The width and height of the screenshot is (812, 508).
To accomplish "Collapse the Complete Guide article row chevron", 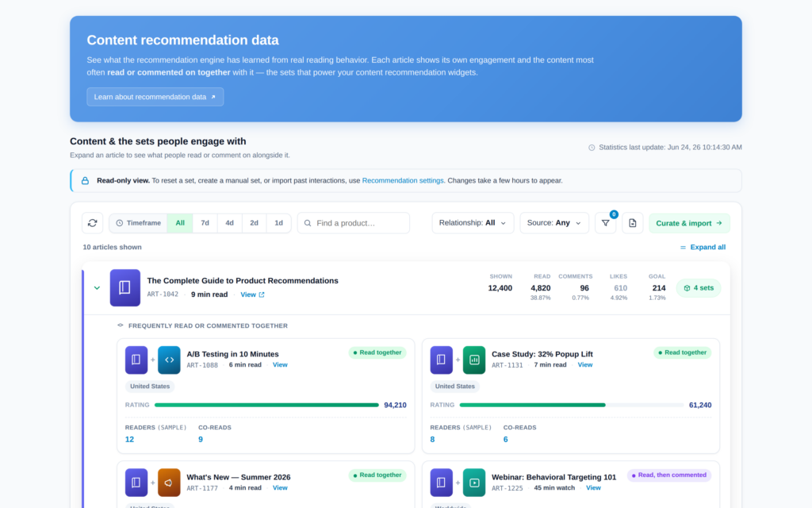I will pyautogui.click(x=97, y=287).
